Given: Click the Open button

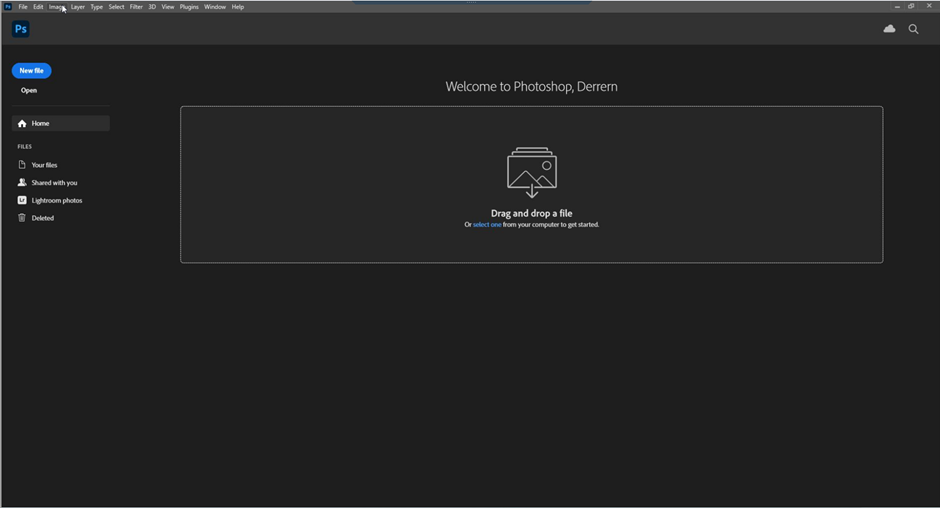Looking at the screenshot, I should pyautogui.click(x=29, y=91).
